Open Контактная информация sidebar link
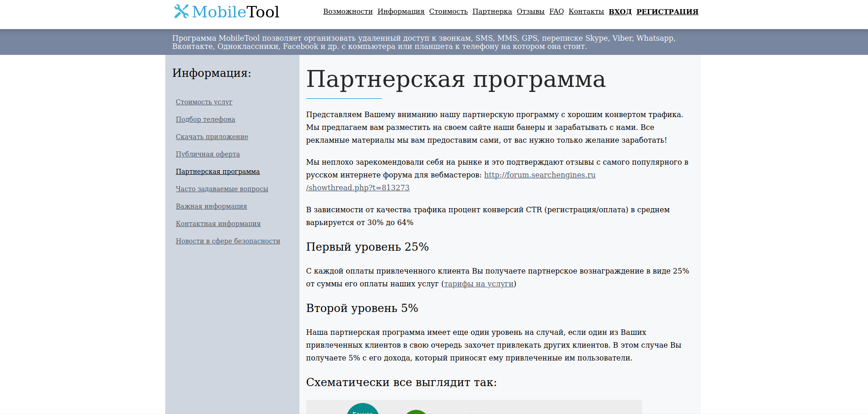Screen dimensions: 868x414 pos(218,224)
